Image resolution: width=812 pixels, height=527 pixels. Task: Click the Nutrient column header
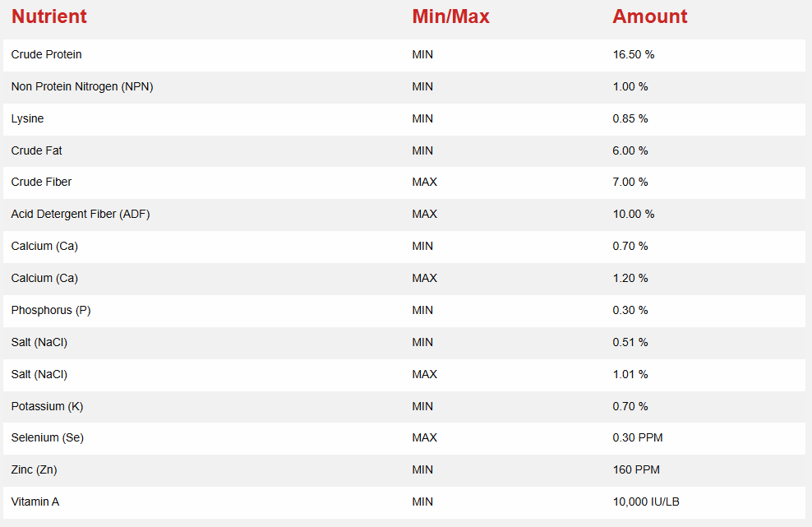[x=49, y=16]
